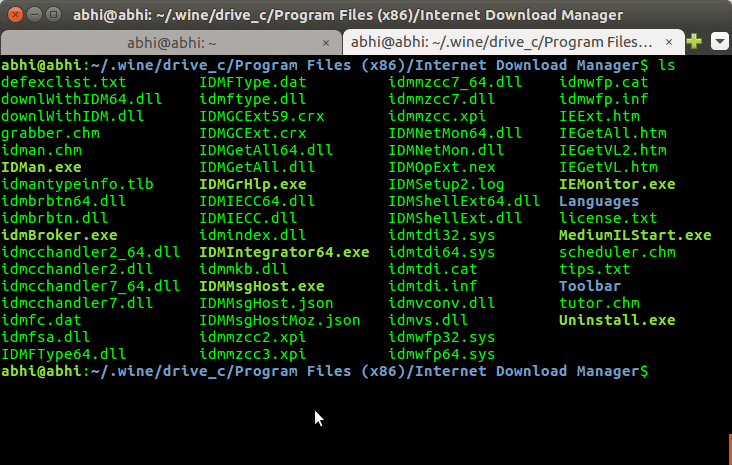The image size is (732, 465).
Task: Click the IDMIECC64.dll entry
Action: [258, 201]
